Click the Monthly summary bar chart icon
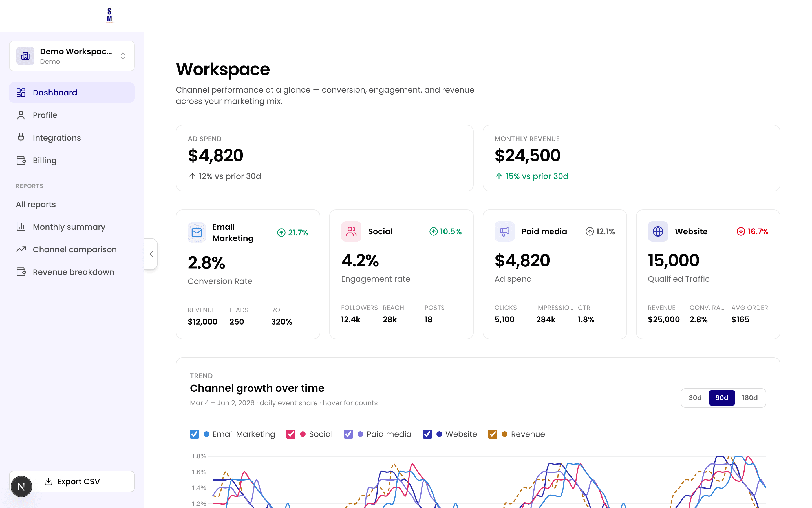This screenshot has height=508, width=812. [21, 227]
